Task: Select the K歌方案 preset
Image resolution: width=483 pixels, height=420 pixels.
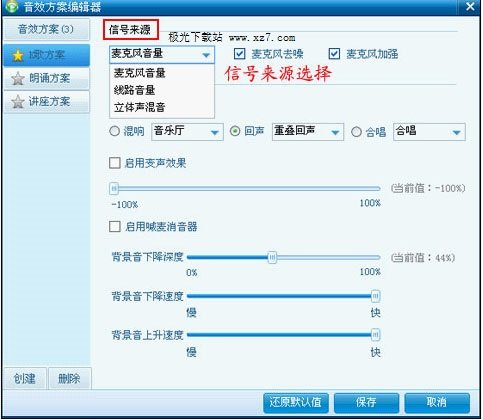Action: (x=47, y=55)
